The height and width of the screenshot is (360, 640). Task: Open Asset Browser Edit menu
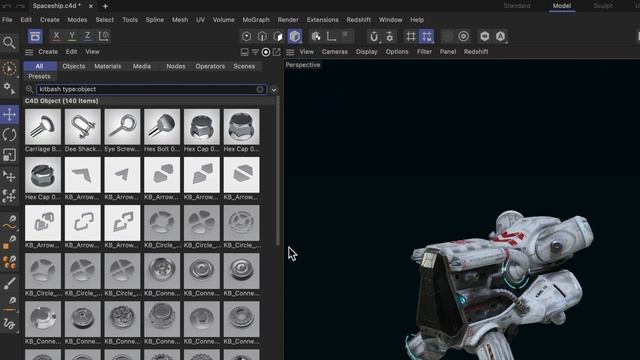click(x=71, y=52)
